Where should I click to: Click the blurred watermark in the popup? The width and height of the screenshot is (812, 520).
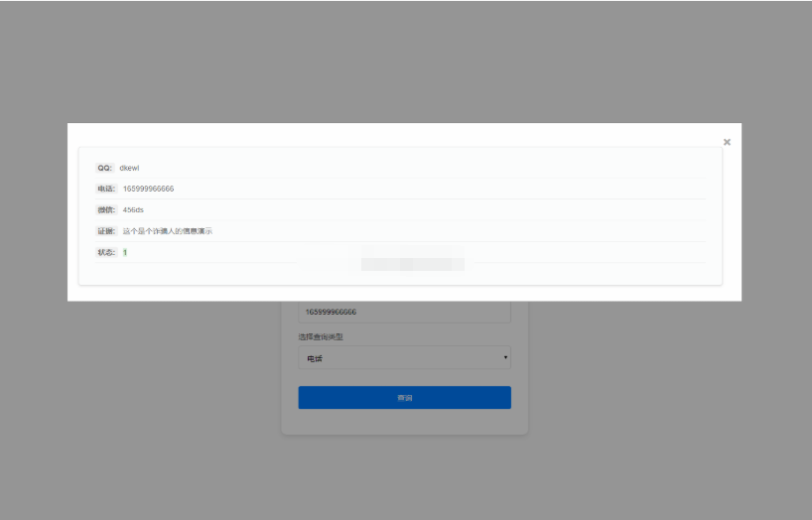412,264
